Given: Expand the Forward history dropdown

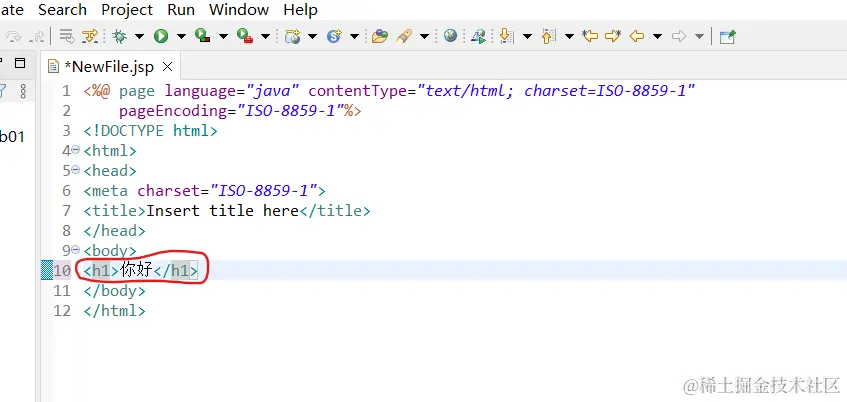Looking at the screenshot, I should [x=700, y=36].
